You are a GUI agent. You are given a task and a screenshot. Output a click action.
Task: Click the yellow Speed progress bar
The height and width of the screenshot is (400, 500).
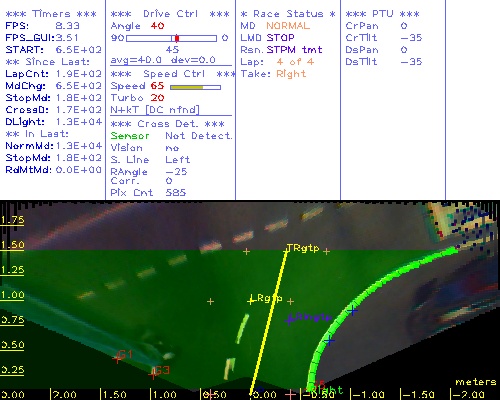pos(195,87)
